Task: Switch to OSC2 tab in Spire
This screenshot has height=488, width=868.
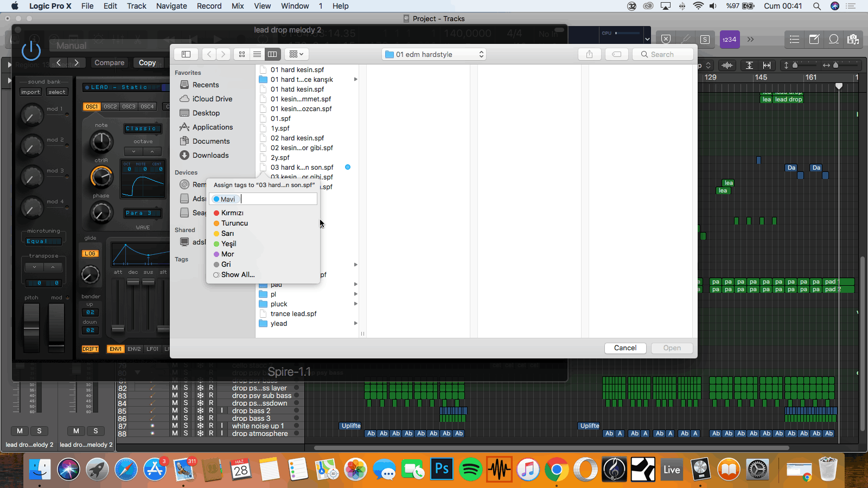Action: click(x=110, y=106)
